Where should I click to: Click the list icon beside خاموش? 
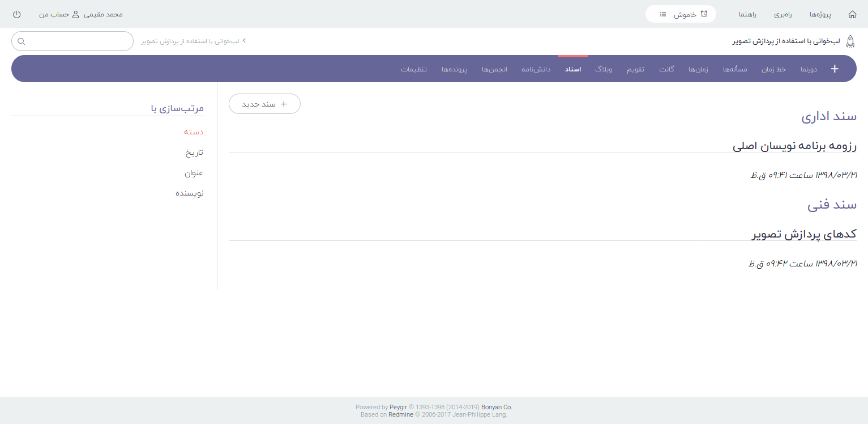[x=663, y=14]
